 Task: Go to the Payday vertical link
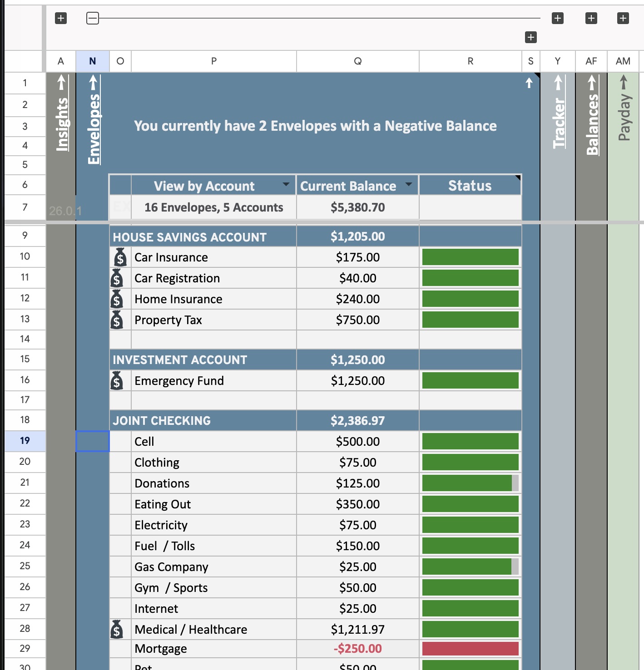624,108
